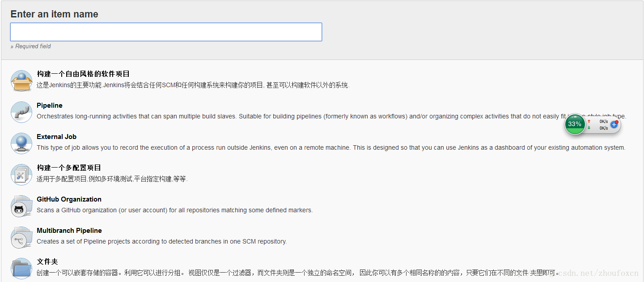Click the description beginning Scans a GitHub organization
644x282 pixels.
174,210
